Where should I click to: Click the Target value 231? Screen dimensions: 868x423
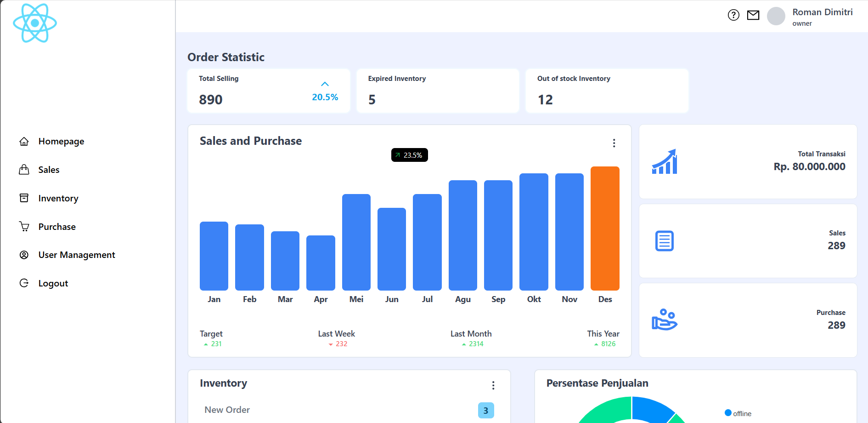216,344
